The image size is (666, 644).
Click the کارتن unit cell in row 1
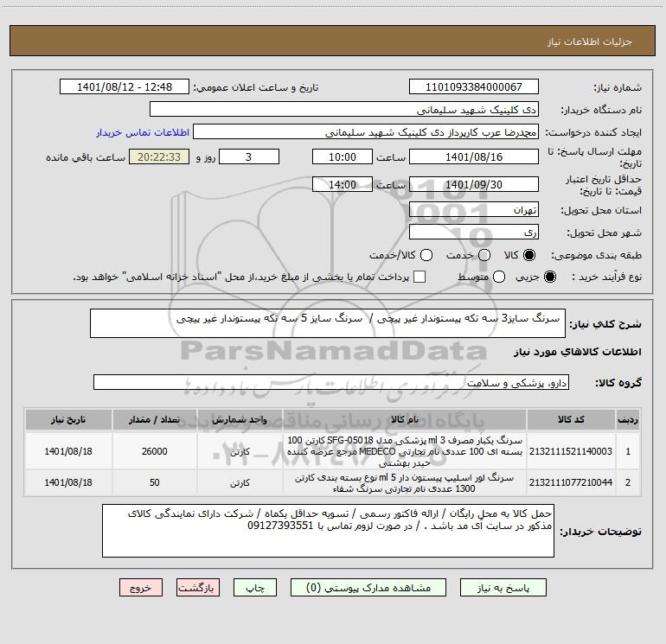(240, 451)
